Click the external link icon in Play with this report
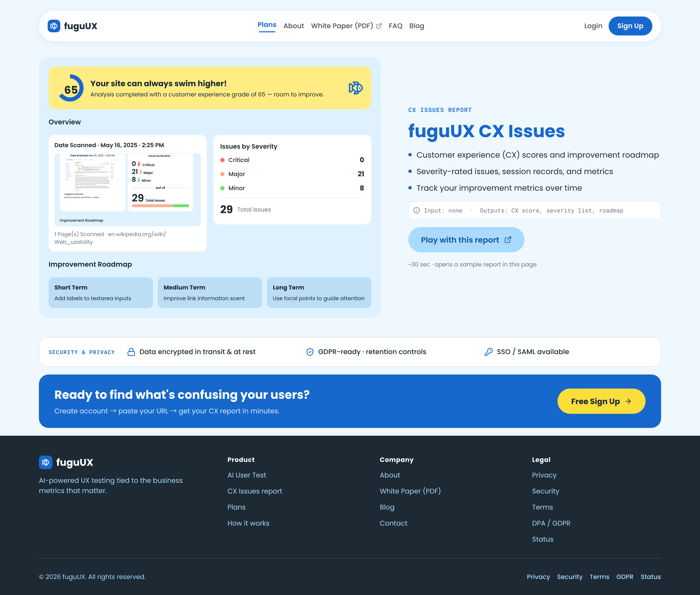Screen dimensions: 700x595 pyautogui.click(x=508, y=240)
